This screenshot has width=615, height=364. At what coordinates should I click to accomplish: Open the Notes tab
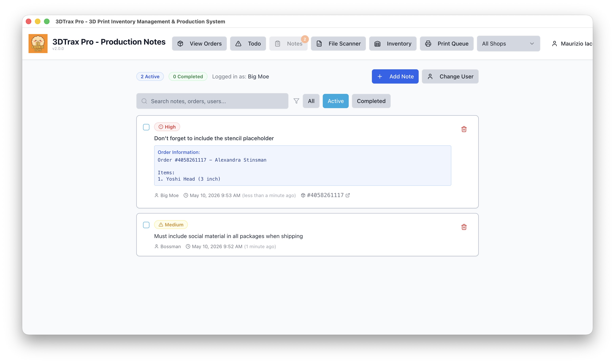(288, 44)
